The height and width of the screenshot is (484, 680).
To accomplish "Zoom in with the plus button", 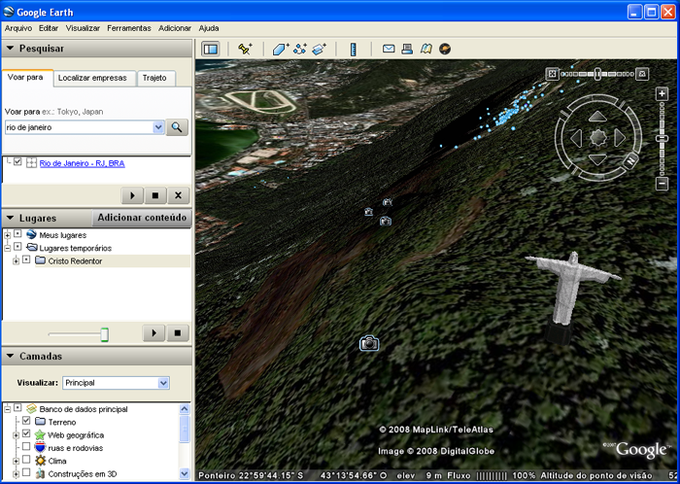I will pos(662,94).
